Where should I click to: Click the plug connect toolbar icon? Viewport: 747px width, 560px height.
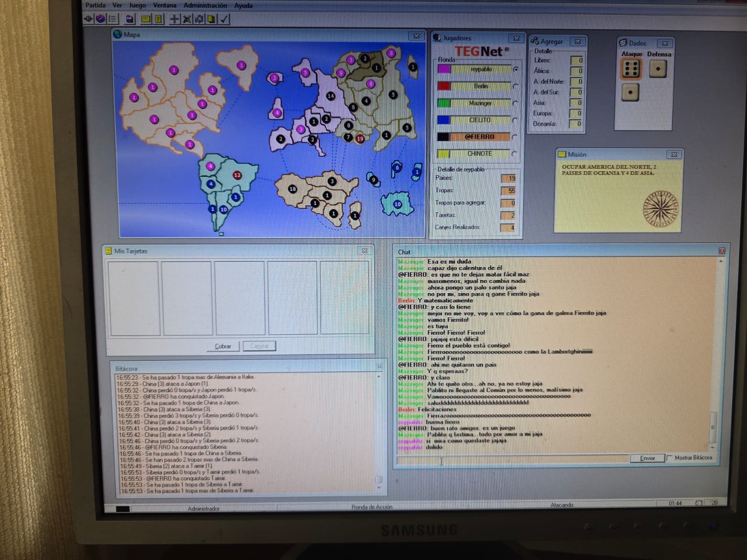click(89, 19)
